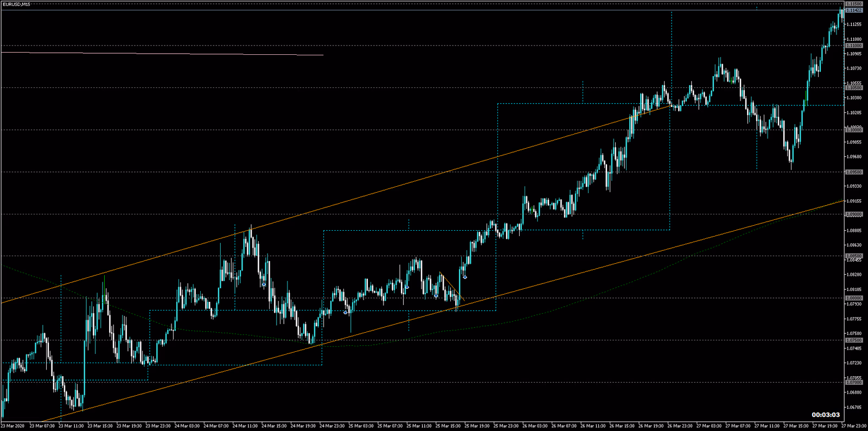Click the 1.11500 price level label
The image size is (868, 431).
pyautogui.click(x=854, y=4)
